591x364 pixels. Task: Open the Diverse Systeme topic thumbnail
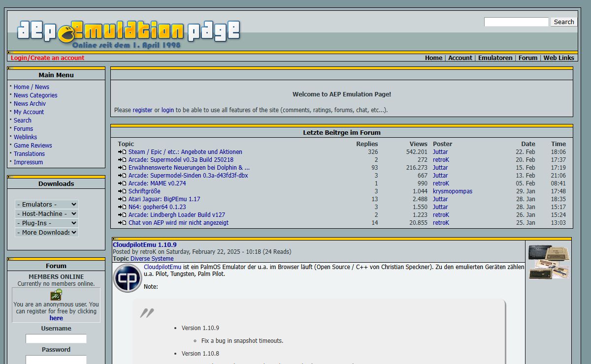549,262
